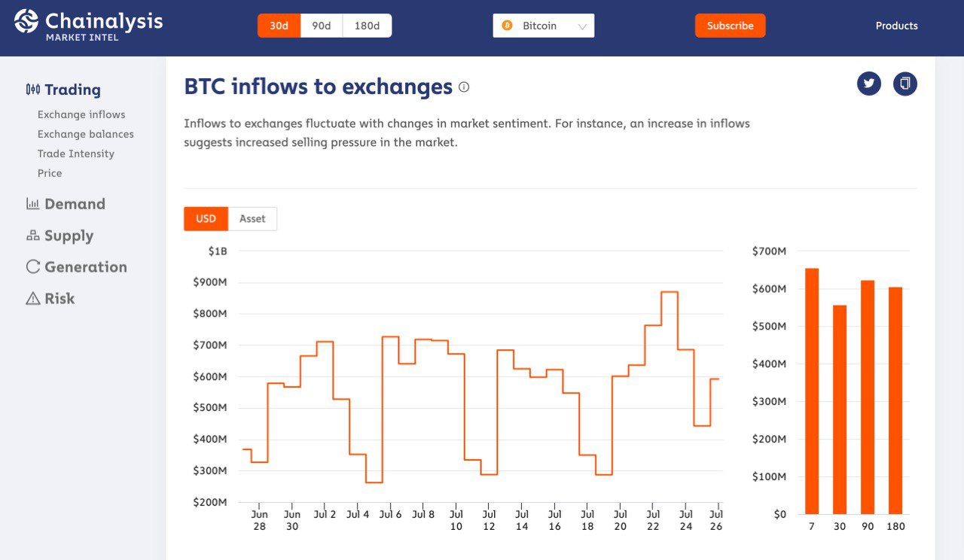964x560 pixels.
Task: Open the Bitcoin asset dropdown
Action: (544, 26)
